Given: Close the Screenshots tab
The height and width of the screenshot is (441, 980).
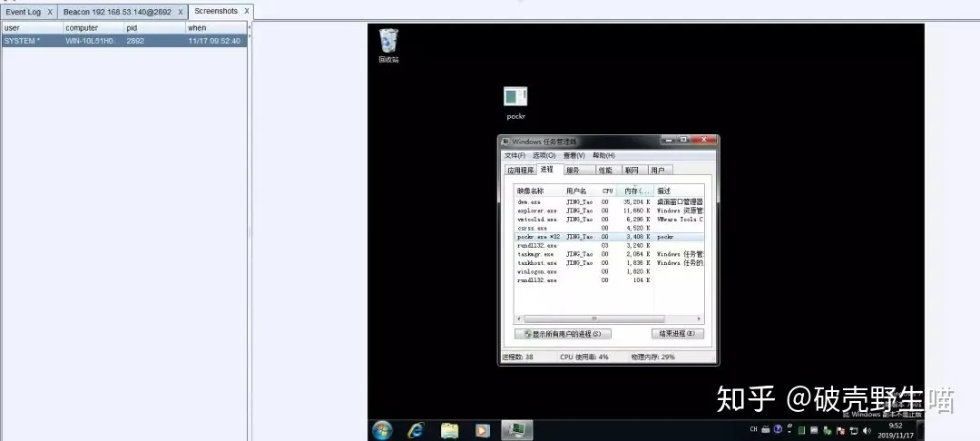Looking at the screenshot, I should [x=246, y=11].
